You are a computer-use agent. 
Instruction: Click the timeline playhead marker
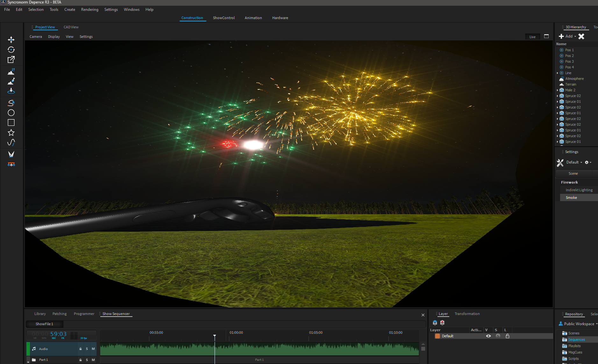(x=215, y=336)
